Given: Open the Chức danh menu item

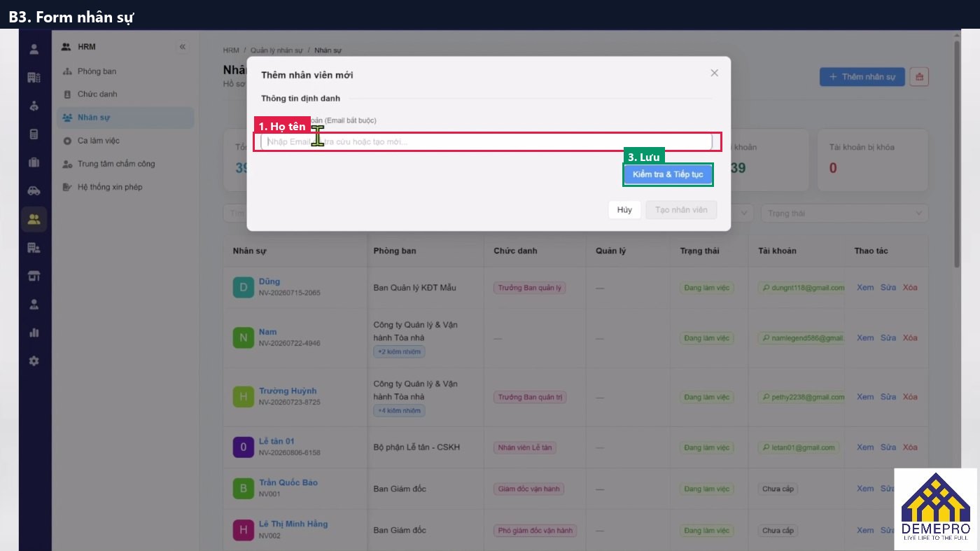Looking at the screenshot, I should (125, 94).
